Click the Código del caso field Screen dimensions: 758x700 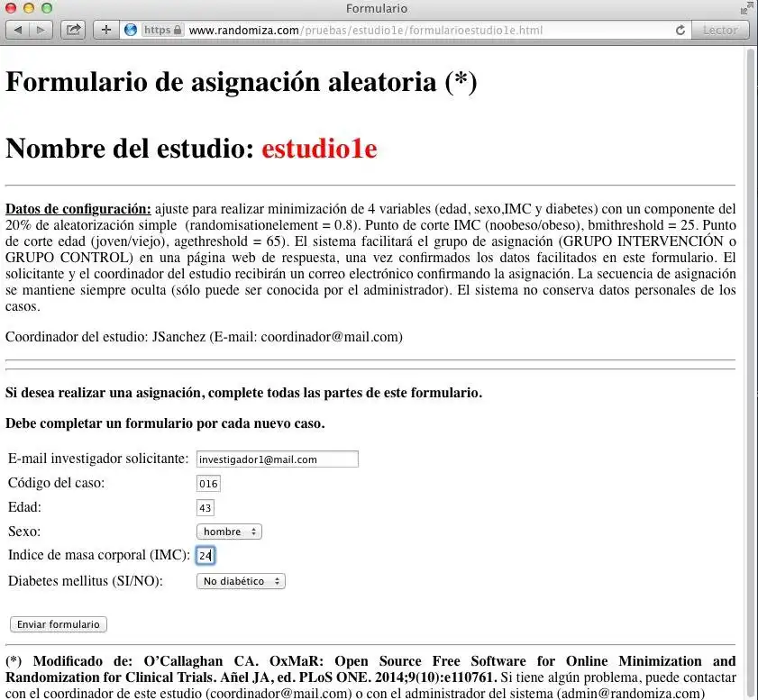coord(208,484)
